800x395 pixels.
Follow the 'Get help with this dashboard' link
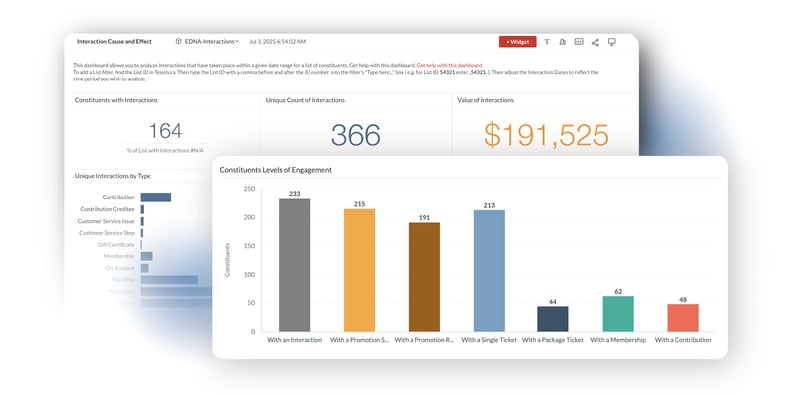[449, 65]
